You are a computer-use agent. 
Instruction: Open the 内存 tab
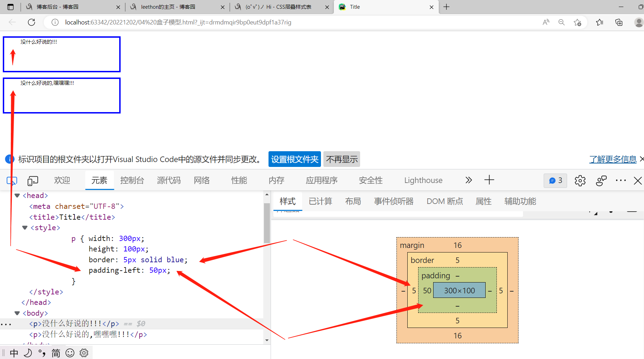click(277, 180)
